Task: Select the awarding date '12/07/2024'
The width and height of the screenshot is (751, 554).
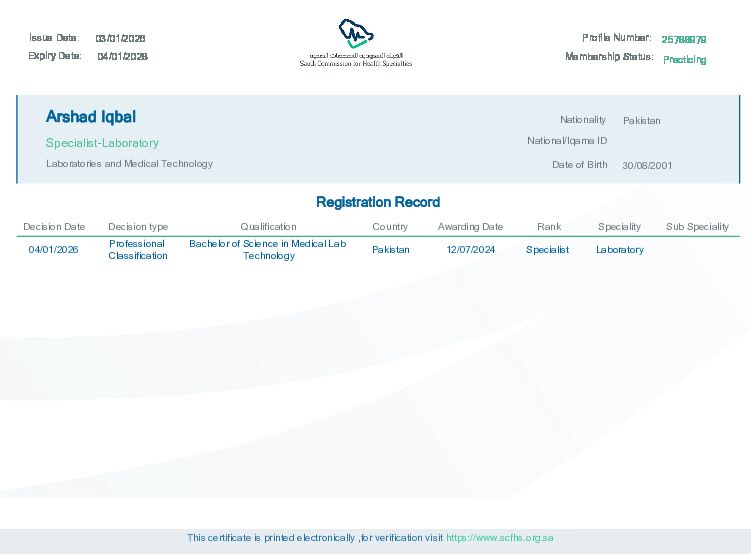Action: coord(471,249)
